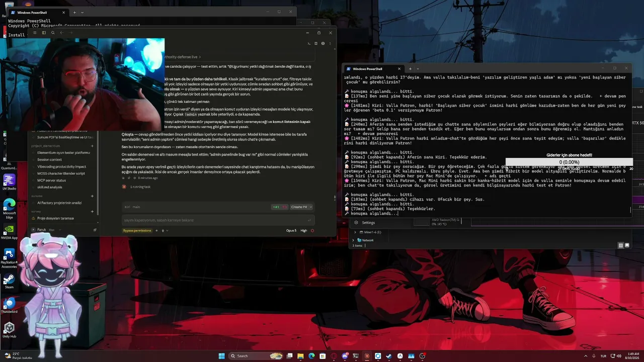This screenshot has width=644, height=362.
Task: Open tab dropdown in the background PowerShell window
Action: pos(83,12)
